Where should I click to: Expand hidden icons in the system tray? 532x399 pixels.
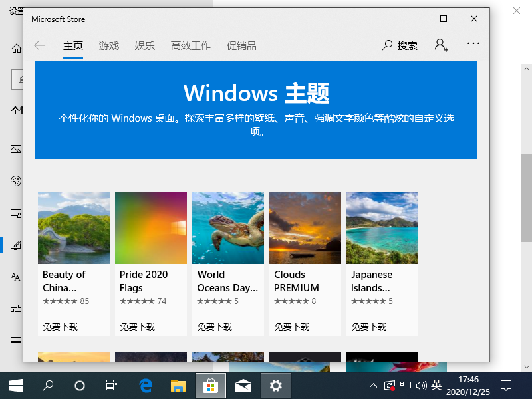[x=373, y=385]
